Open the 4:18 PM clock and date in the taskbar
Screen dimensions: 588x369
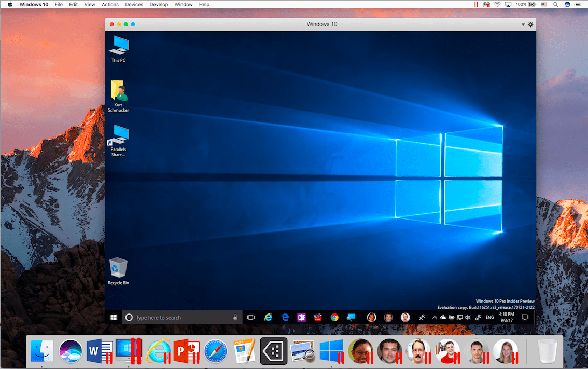point(507,318)
